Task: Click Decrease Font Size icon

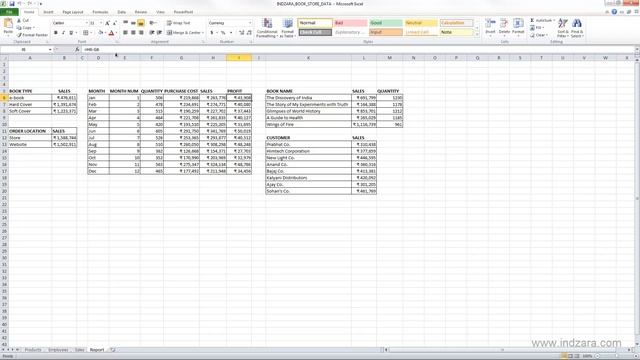Action: (115, 23)
